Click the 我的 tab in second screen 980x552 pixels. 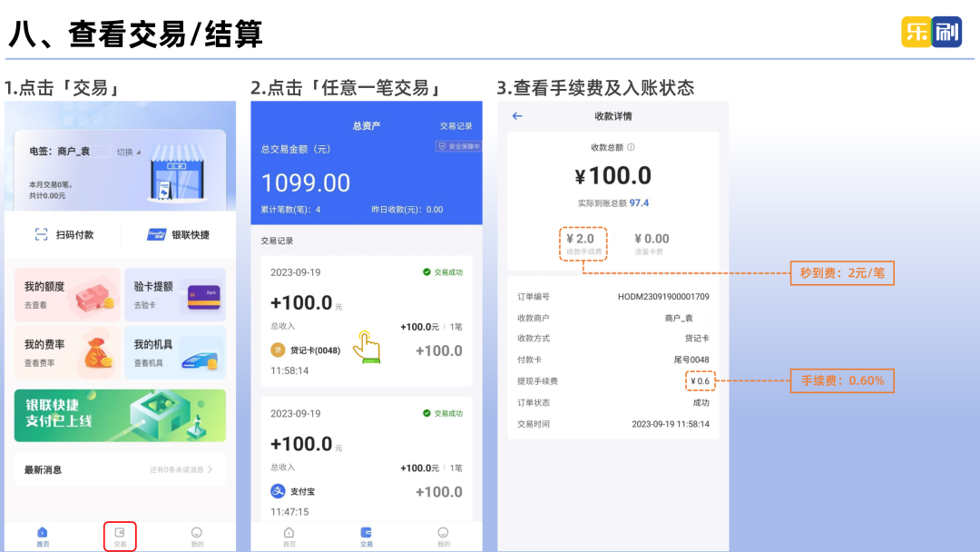pyautogui.click(x=443, y=537)
